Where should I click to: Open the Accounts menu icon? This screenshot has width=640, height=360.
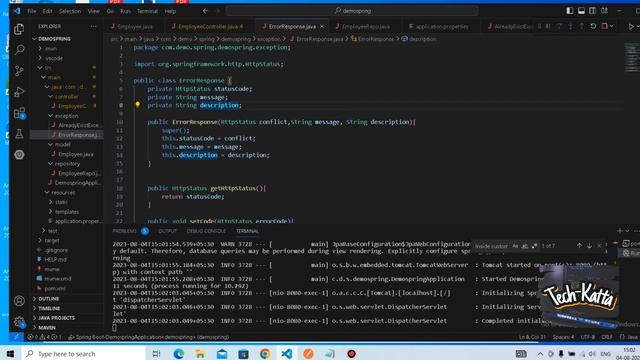tap(19, 301)
